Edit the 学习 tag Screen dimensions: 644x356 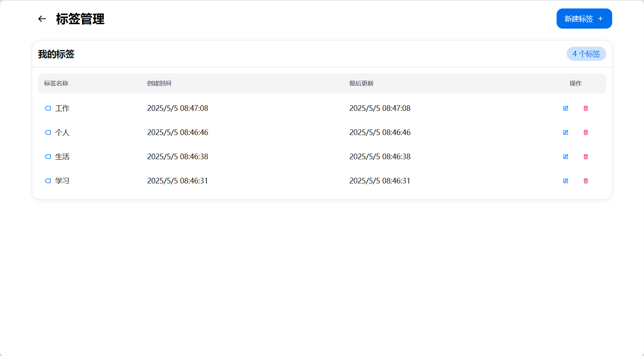565,181
